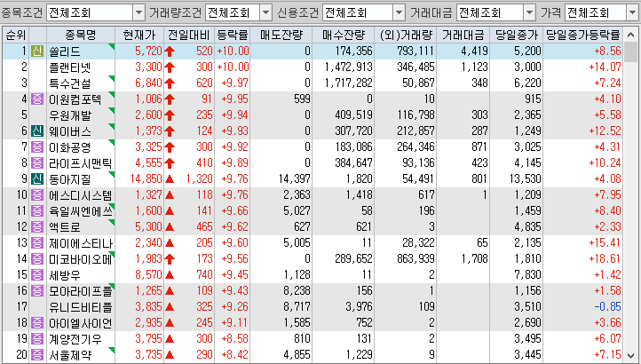Click the 증 badge on 미코바이오메 row
Viewport: 641px width, 364px height.
(37, 258)
